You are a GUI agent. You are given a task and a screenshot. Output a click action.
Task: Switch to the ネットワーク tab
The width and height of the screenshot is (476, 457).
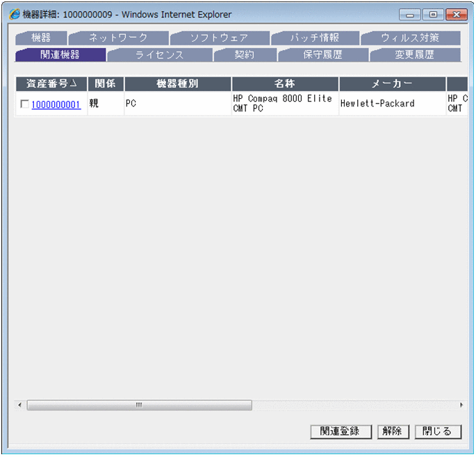click(118, 38)
